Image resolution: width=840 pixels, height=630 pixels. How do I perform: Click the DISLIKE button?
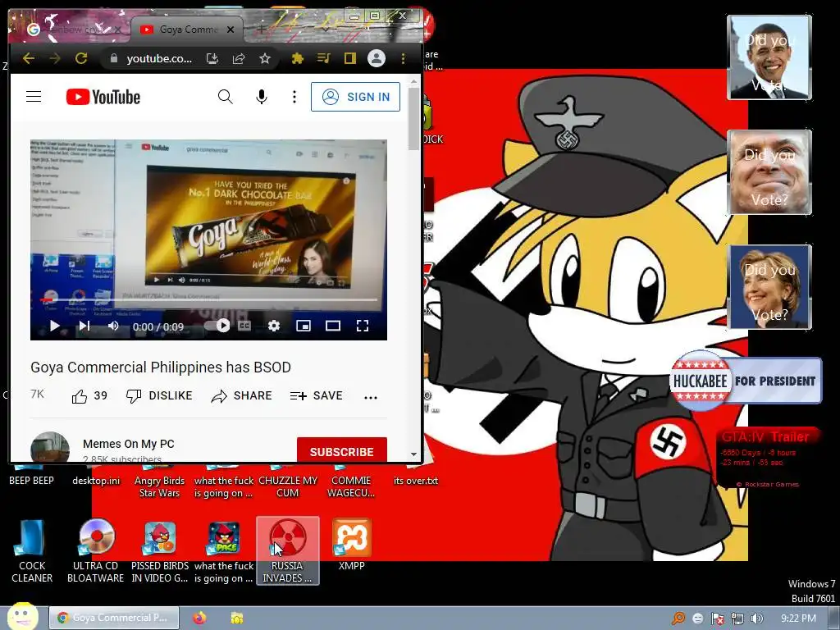pos(159,396)
